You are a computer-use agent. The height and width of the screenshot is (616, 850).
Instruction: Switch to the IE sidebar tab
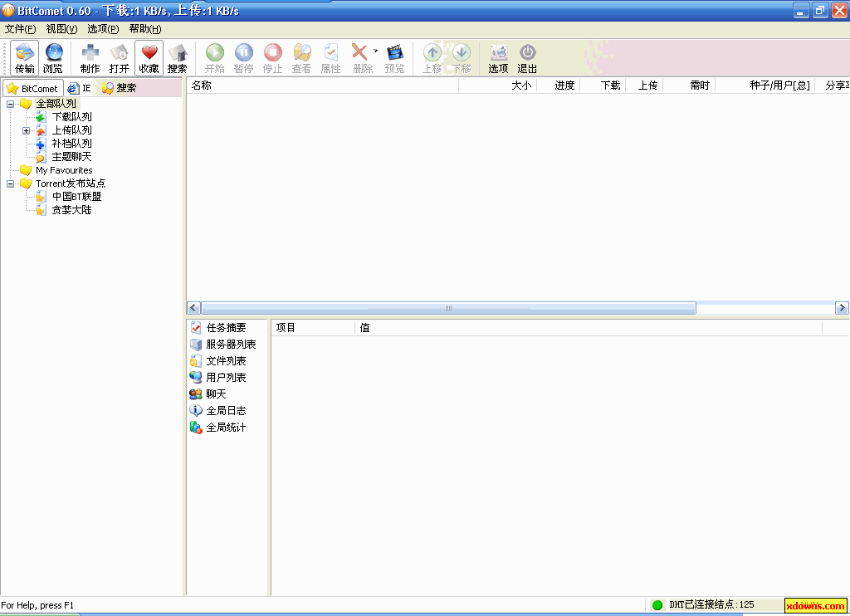79,88
